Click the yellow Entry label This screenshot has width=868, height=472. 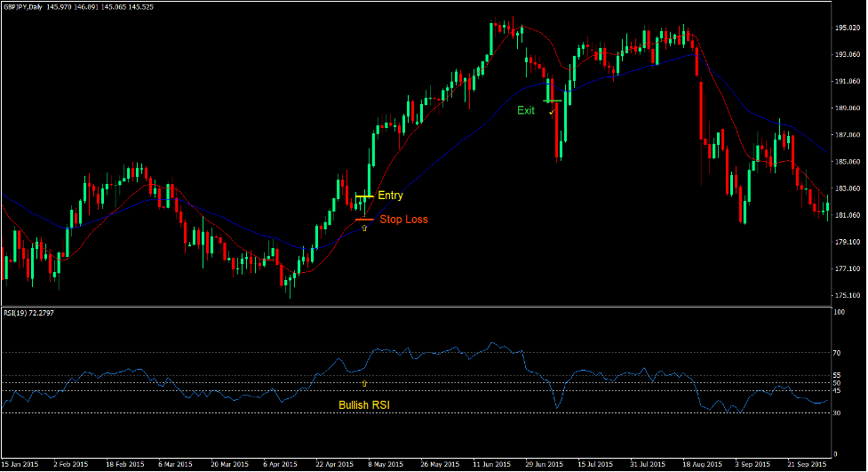click(x=390, y=196)
